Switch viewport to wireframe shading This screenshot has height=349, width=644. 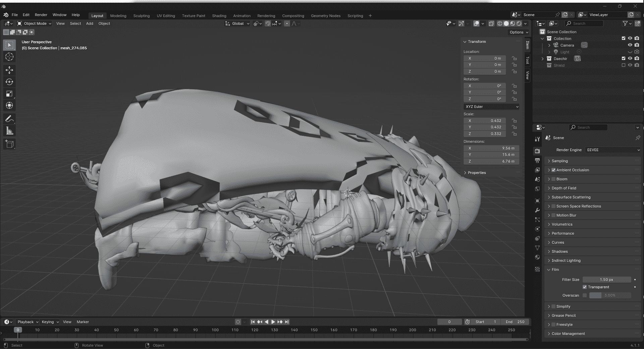pyautogui.click(x=500, y=23)
